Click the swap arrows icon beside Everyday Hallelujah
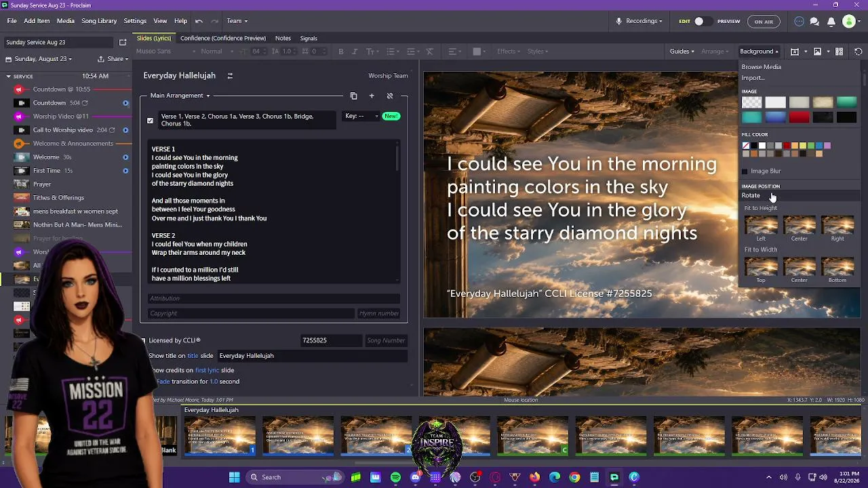Screen dimensions: 868x488 [230, 76]
